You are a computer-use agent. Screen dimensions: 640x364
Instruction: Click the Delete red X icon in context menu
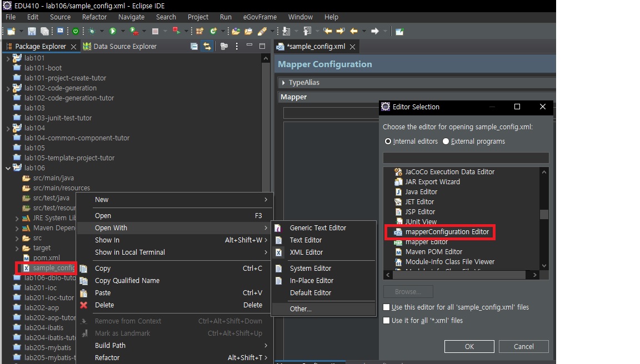click(x=84, y=305)
